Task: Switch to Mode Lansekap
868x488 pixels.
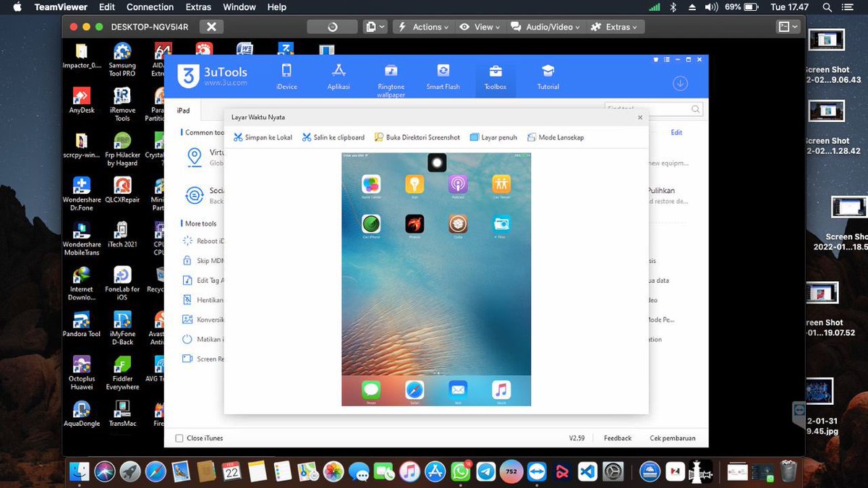Action: [556, 137]
